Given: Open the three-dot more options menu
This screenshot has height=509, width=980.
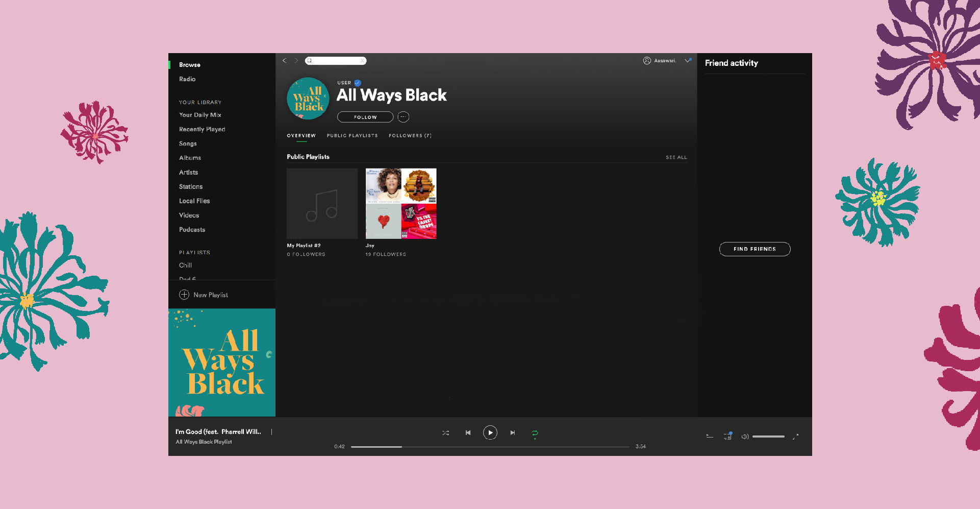Looking at the screenshot, I should [x=404, y=117].
